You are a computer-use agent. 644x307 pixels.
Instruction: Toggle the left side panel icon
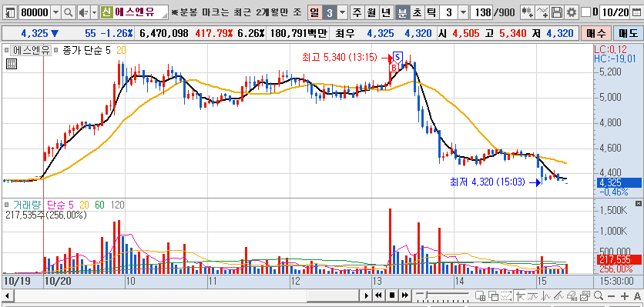pos(11,13)
